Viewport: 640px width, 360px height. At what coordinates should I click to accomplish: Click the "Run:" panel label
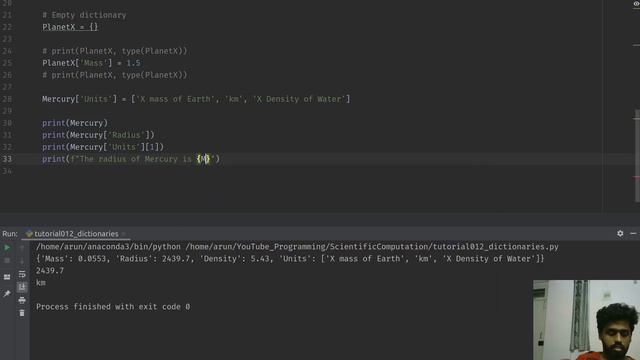pyautogui.click(x=10, y=234)
